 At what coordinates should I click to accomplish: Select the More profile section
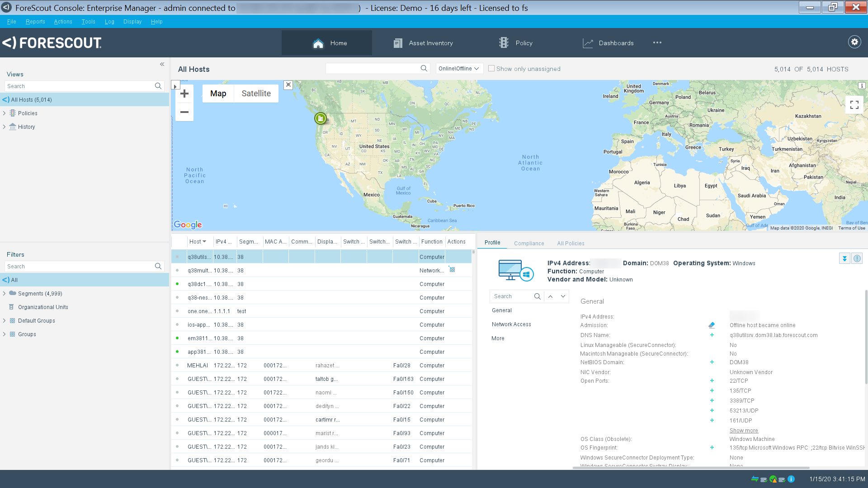point(498,338)
